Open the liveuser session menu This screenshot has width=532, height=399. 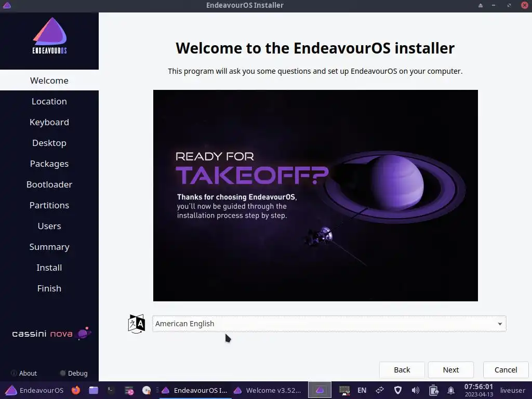pos(512,390)
